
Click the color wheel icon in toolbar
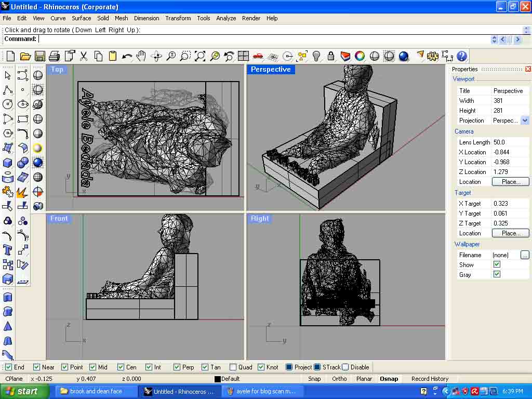[x=360, y=56]
